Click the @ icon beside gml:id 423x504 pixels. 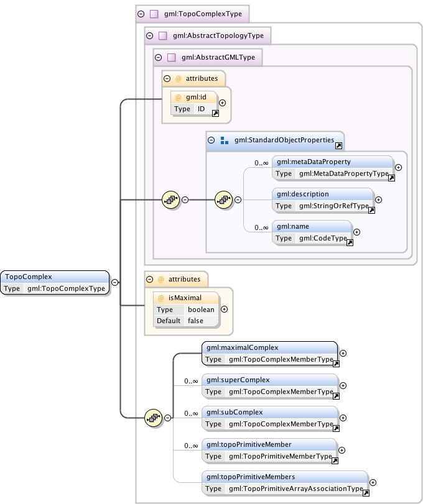[178, 98]
